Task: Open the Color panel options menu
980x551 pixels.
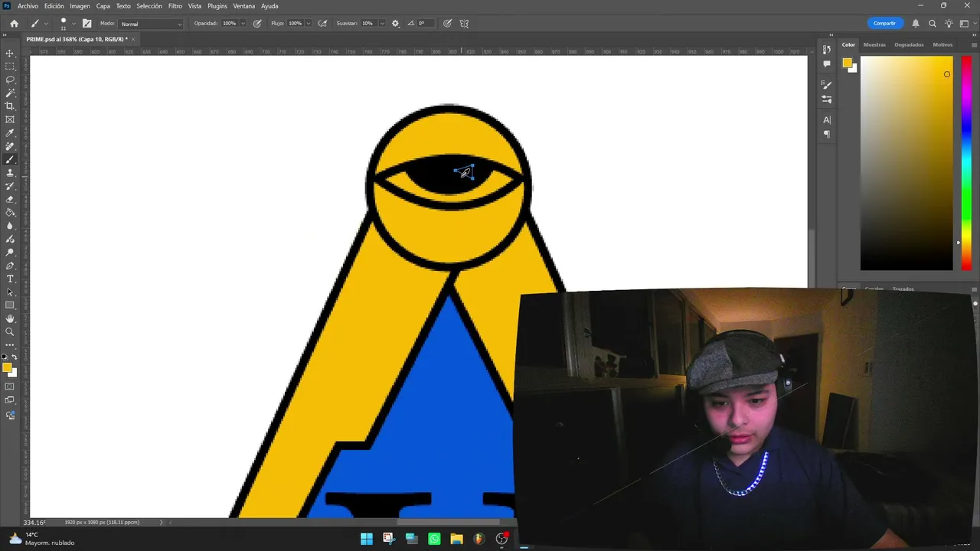Action: [974, 45]
